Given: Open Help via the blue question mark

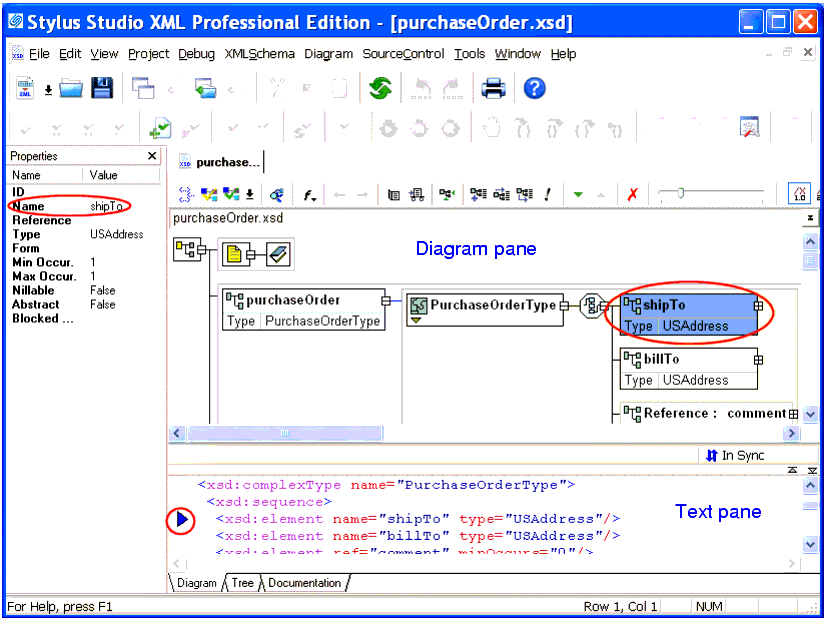Looking at the screenshot, I should 535,89.
